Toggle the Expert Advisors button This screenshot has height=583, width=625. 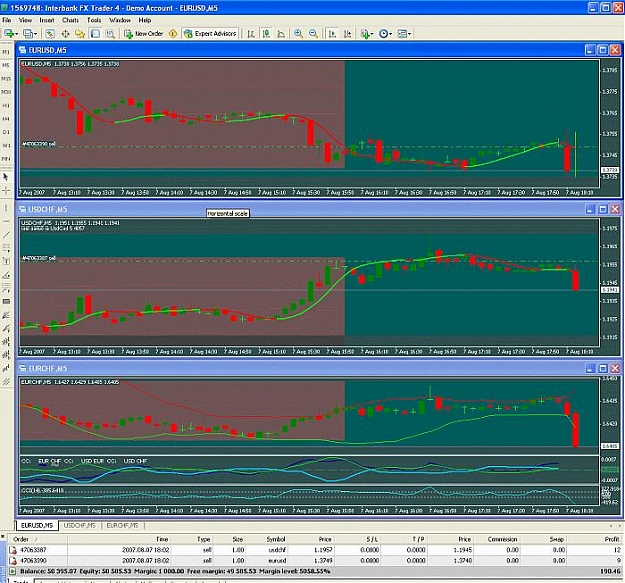[x=210, y=34]
